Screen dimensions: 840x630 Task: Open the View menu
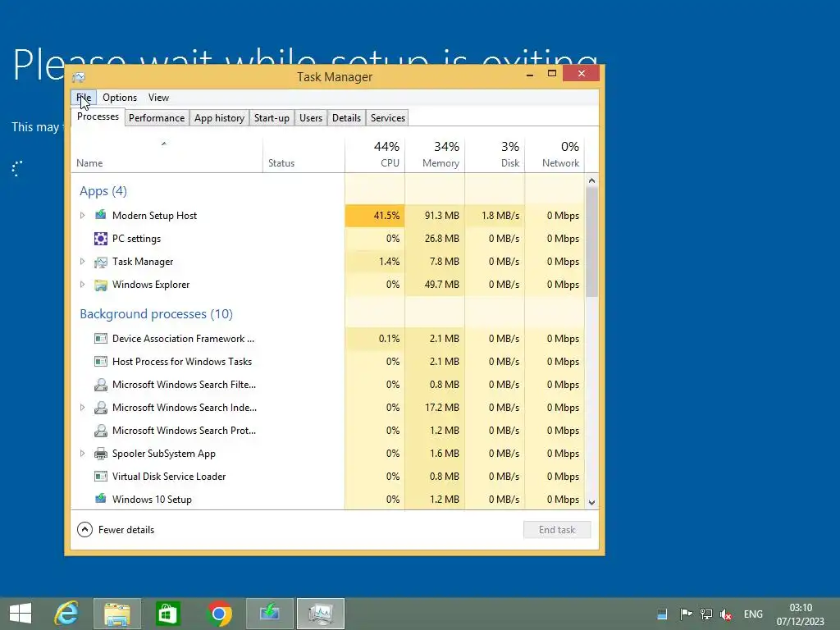point(158,98)
